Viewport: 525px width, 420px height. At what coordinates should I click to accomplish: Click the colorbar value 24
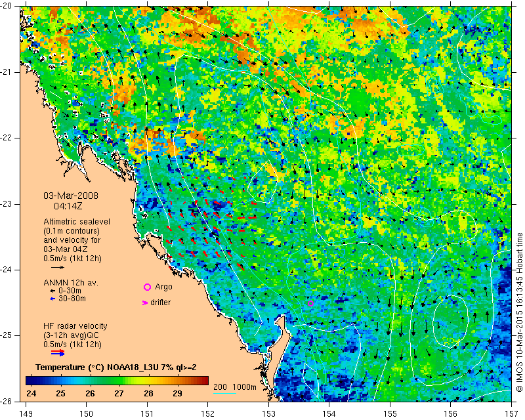point(31,393)
